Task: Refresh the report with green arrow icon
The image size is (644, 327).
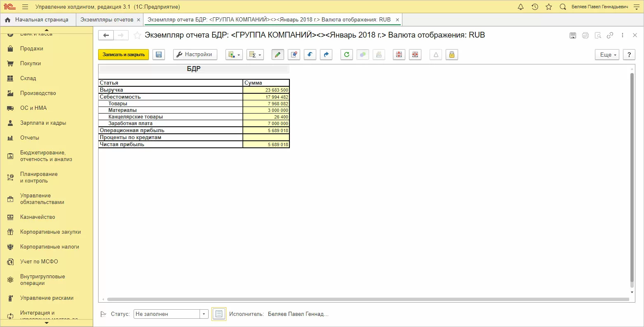Action: click(347, 54)
